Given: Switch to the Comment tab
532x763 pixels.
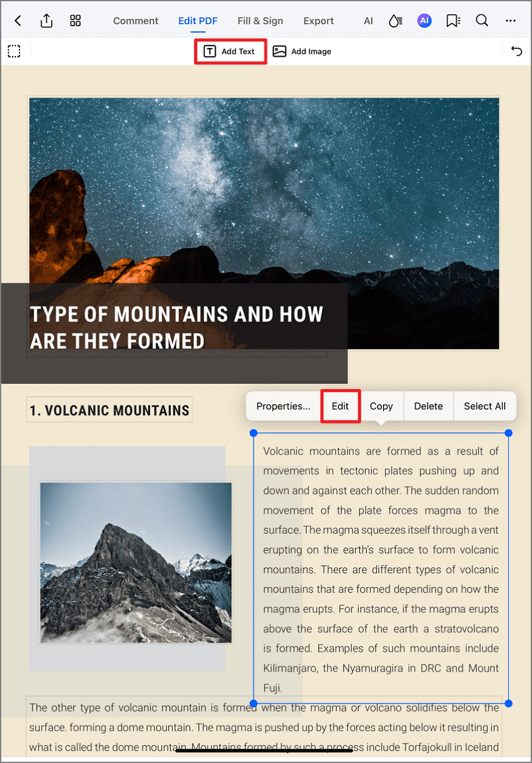Looking at the screenshot, I should tap(136, 21).
